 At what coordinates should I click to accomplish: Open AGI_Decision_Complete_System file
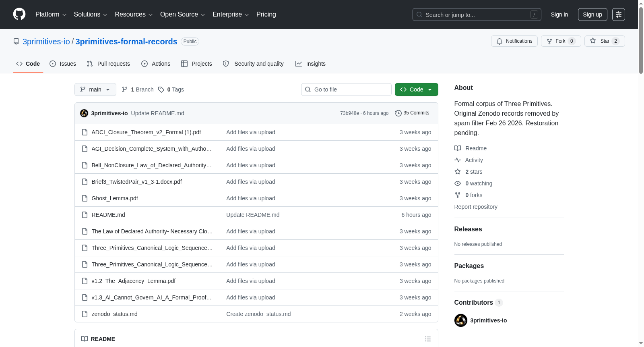click(152, 149)
